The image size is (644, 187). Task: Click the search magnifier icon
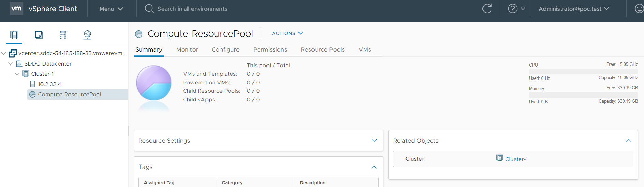coord(149,9)
